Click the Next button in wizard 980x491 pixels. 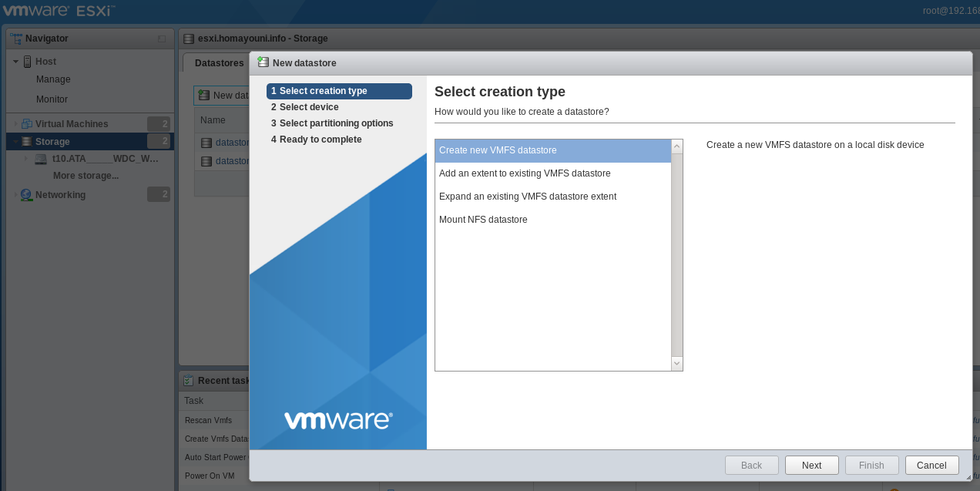[811, 465]
